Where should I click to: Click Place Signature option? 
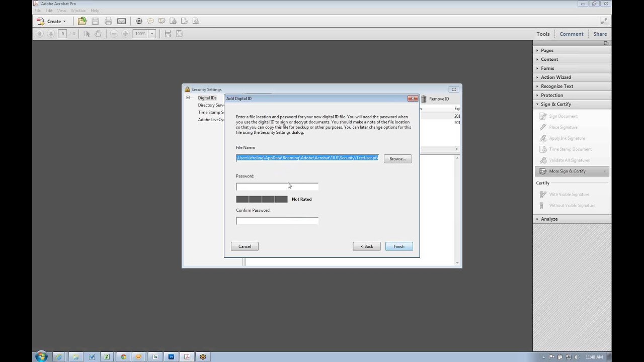563,127
